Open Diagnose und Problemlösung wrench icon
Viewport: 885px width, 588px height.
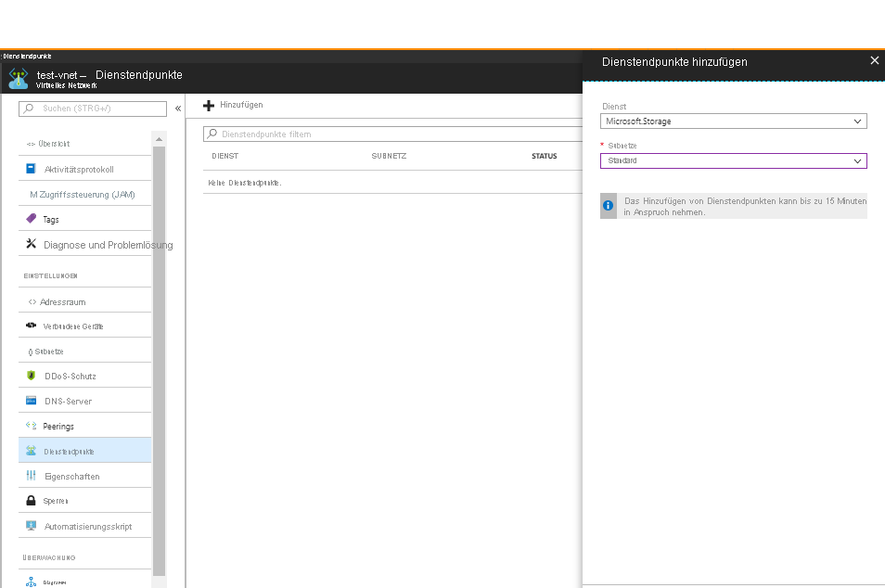point(31,244)
